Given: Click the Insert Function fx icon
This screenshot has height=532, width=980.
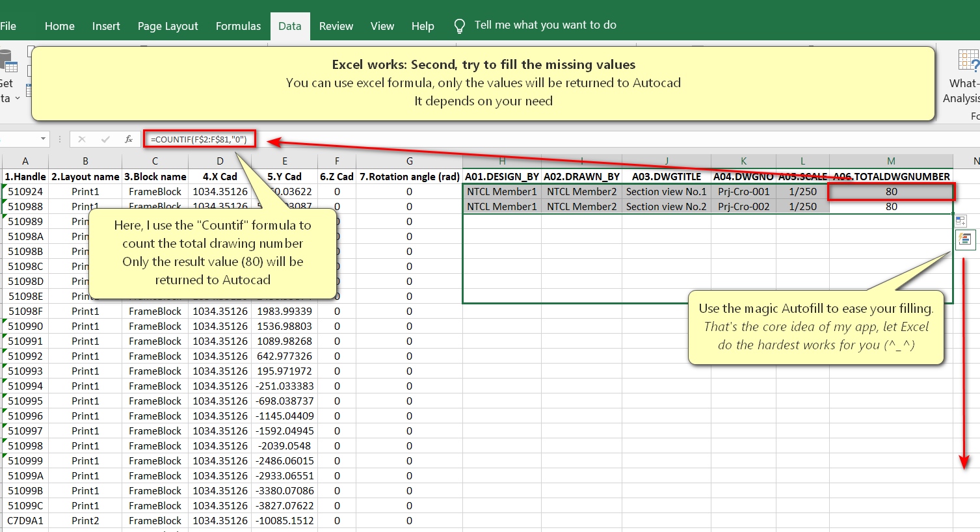Looking at the screenshot, I should (x=129, y=139).
